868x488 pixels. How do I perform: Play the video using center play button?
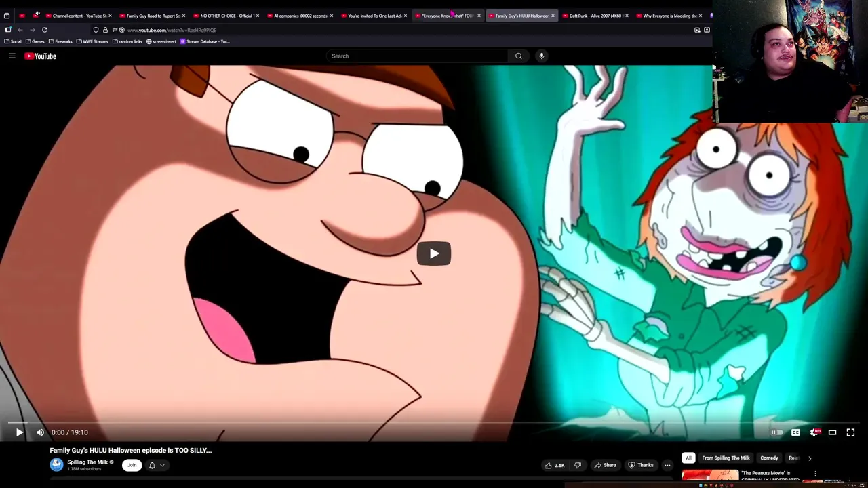click(x=434, y=253)
